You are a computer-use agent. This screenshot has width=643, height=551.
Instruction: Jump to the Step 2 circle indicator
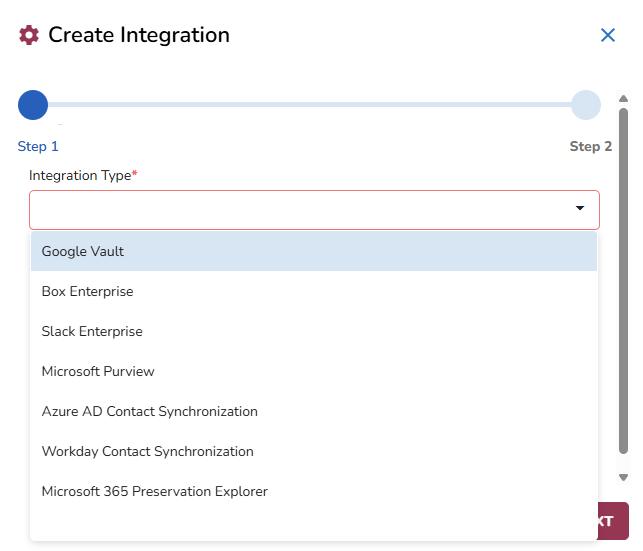tap(586, 105)
